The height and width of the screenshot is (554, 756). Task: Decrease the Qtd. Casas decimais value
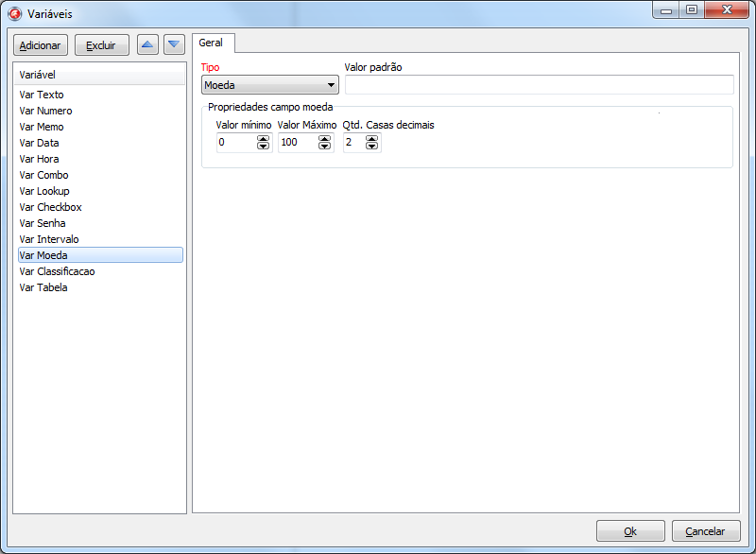371,147
